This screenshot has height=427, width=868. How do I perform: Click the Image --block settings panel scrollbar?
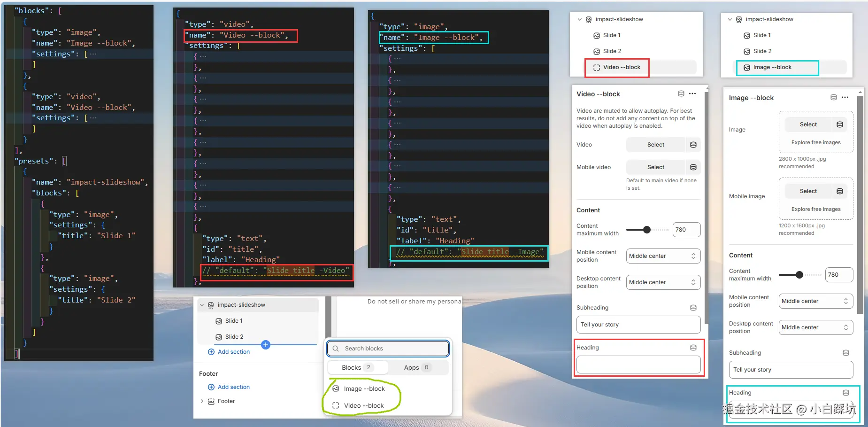(x=860, y=205)
